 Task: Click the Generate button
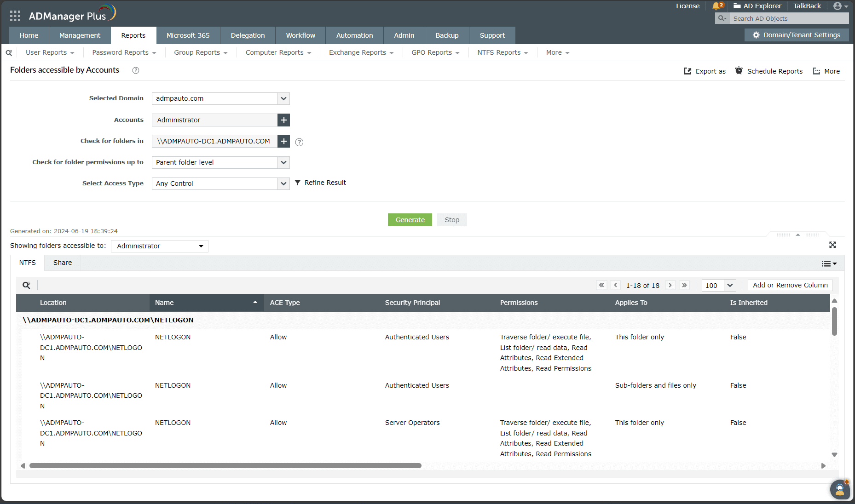(410, 220)
